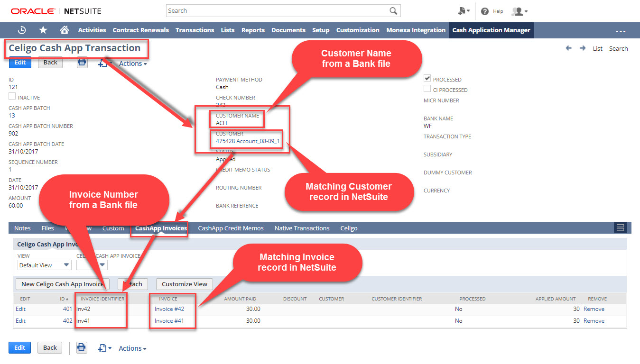Toggle the Processed checkbox
This screenshot has width=640, height=364.
tap(427, 79)
